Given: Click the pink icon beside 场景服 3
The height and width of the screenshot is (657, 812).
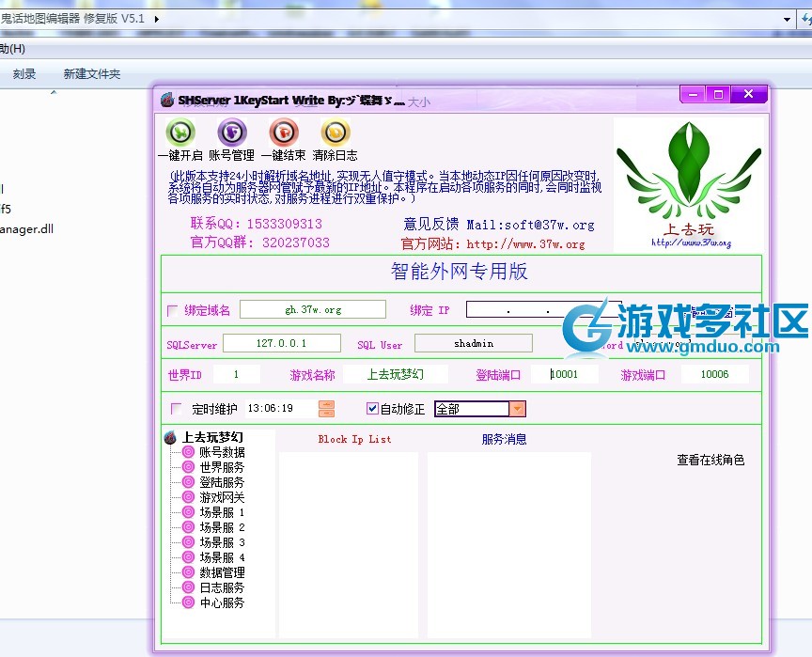Looking at the screenshot, I should pos(188,542).
